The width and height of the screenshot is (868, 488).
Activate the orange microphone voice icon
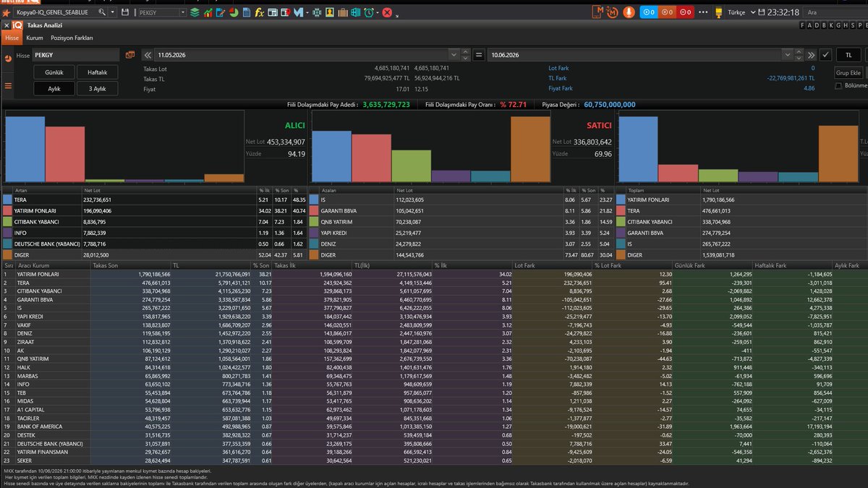[629, 12]
